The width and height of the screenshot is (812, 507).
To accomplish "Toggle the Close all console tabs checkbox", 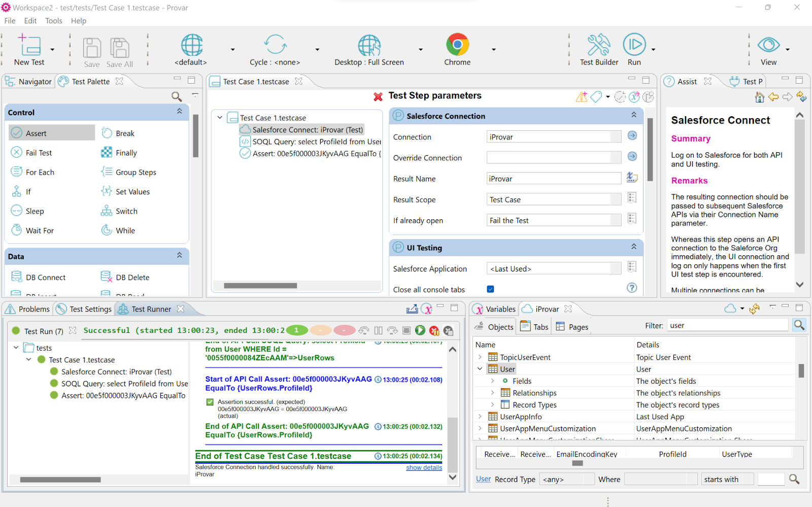I will click(490, 289).
